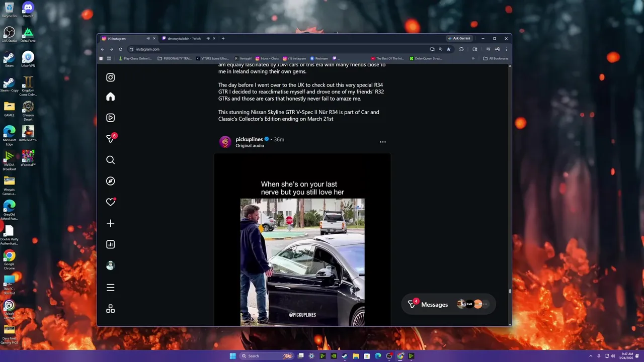This screenshot has width=644, height=362.
Task: Open VITURE Luma Ultra bookmark
Action: point(212,58)
